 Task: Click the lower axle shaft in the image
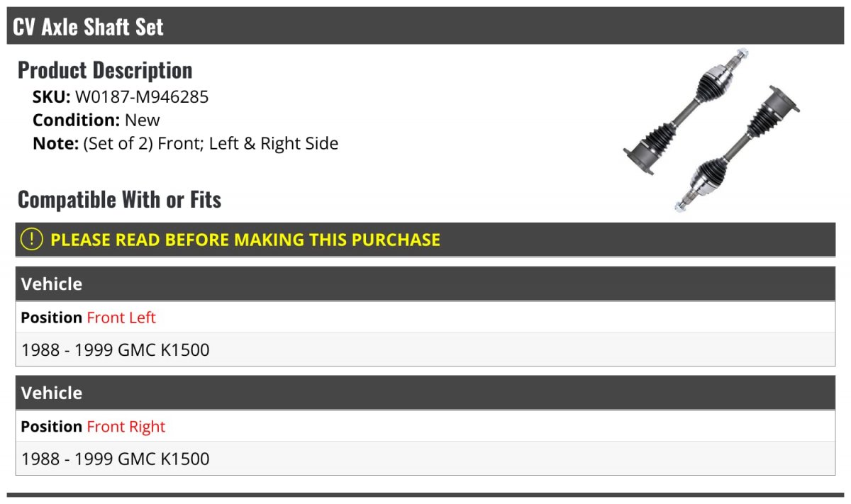(738, 149)
